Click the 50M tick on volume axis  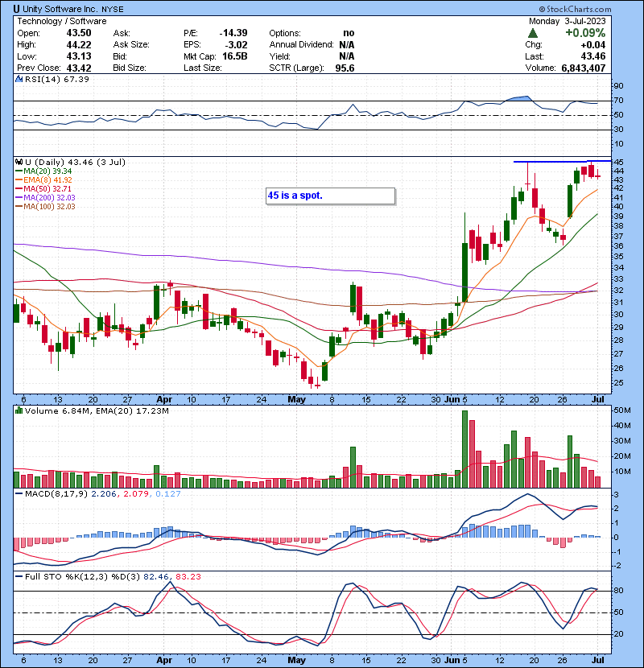tap(621, 410)
